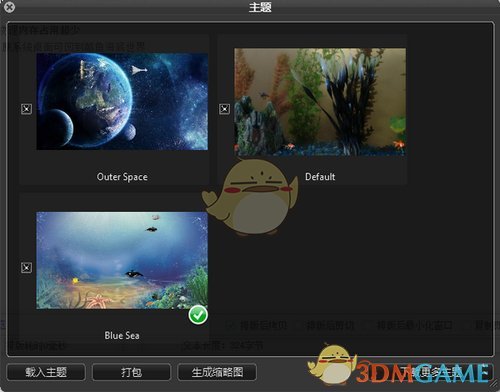Delete the Blue Sea theme
This screenshot has width=500, height=392.
point(26,267)
